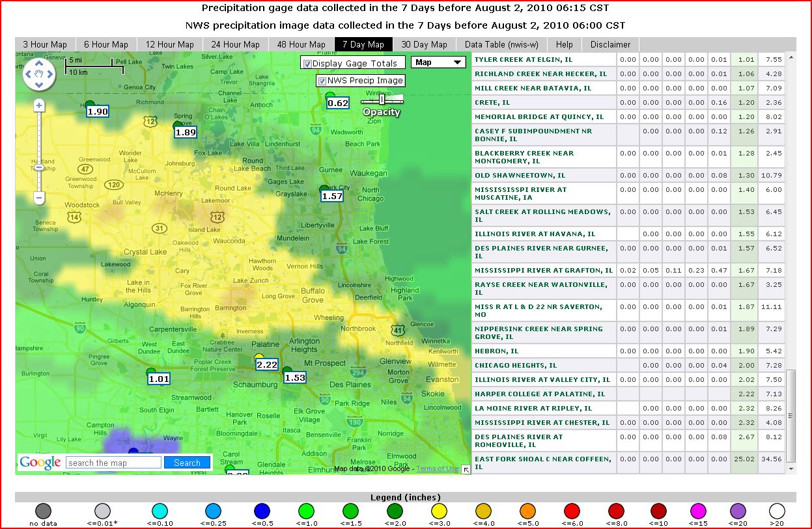Select the 7 Day Map tab
The image size is (812, 529).
pyautogui.click(x=363, y=44)
